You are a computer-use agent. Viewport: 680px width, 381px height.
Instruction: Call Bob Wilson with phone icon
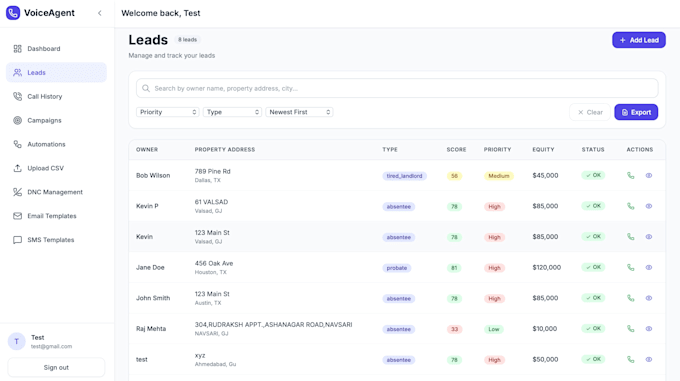point(631,176)
